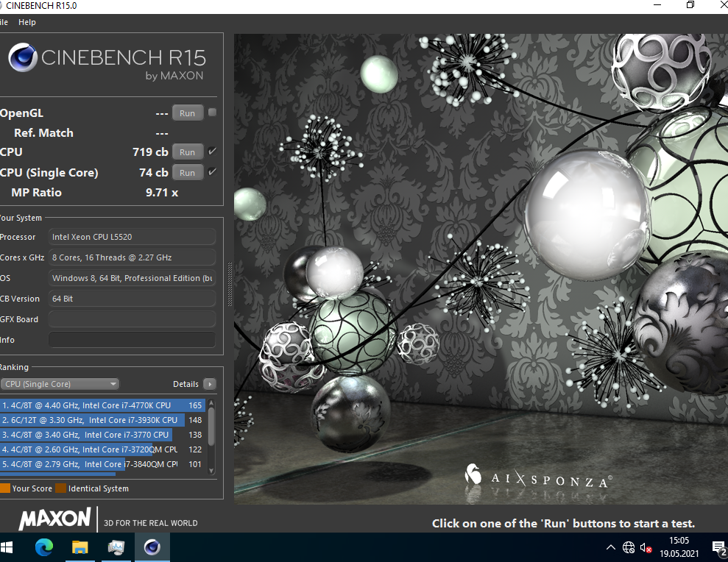728x562 pixels.
Task: Click the Your Score orange swatch
Action: [x=5, y=488]
